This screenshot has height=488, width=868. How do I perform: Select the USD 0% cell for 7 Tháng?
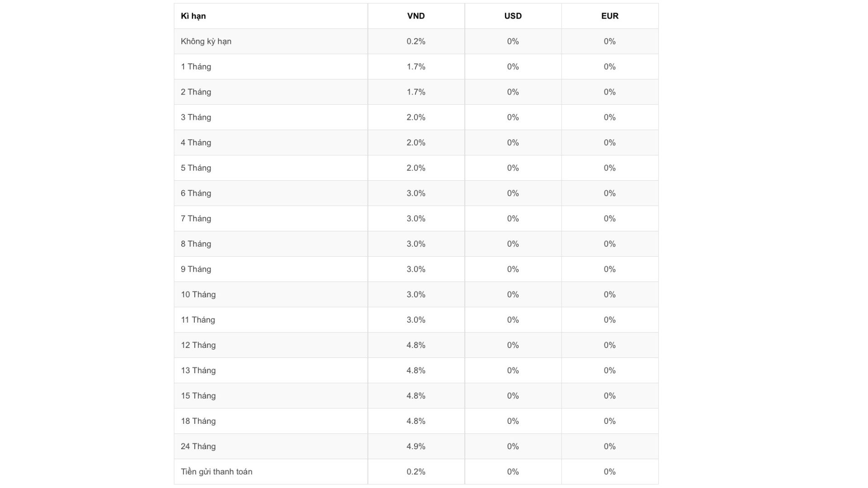pyautogui.click(x=513, y=218)
